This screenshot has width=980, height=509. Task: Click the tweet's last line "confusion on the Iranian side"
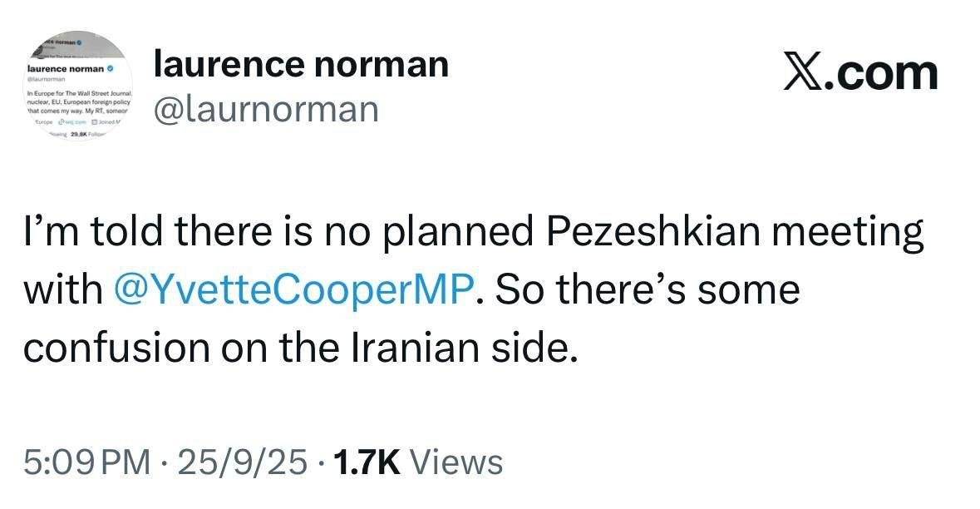pos(300,348)
